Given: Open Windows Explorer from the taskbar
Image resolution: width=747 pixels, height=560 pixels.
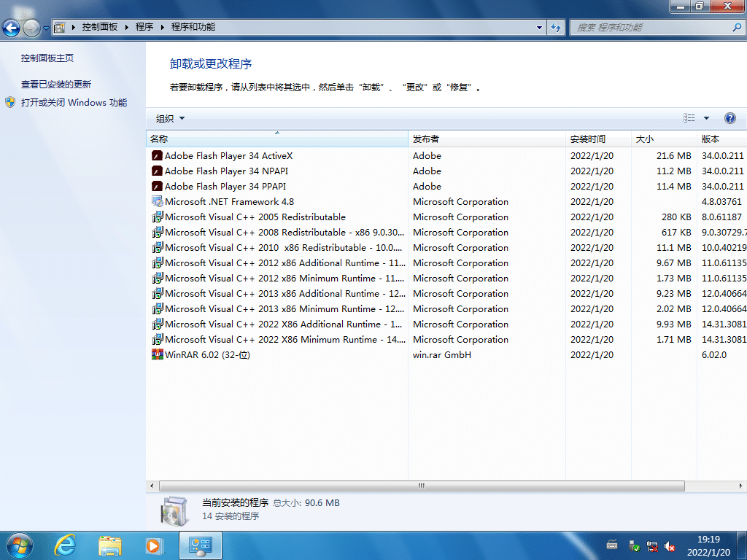Looking at the screenshot, I should [x=109, y=545].
